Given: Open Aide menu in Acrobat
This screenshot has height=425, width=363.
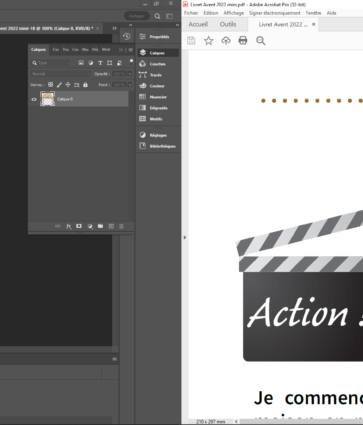Looking at the screenshot, I should pos(331,13).
